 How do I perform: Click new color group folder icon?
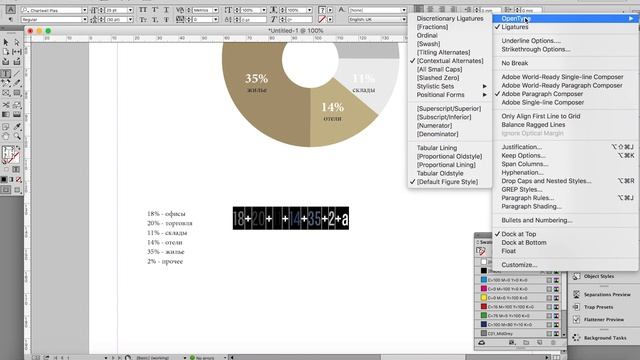(x=526, y=343)
